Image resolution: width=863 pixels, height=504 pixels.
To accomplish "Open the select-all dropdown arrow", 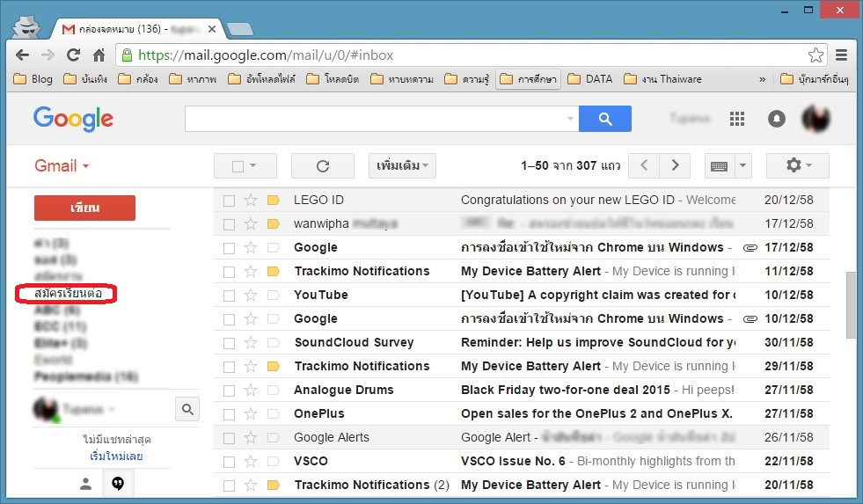I will (253, 165).
